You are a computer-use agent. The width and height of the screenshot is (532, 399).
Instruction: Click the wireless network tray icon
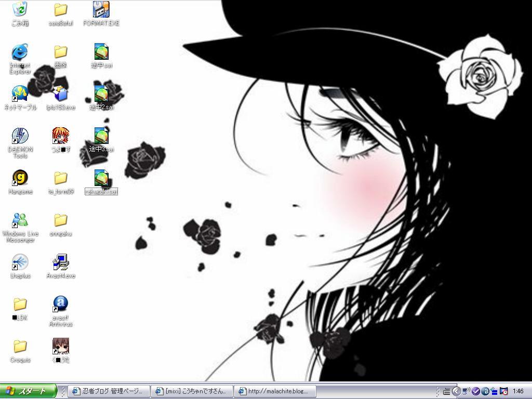[x=466, y=392]
